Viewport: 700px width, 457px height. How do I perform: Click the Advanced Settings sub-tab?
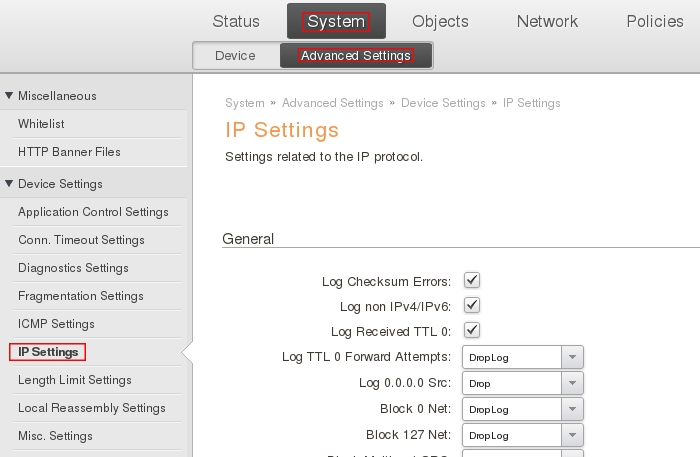click(x=356, y=56)
